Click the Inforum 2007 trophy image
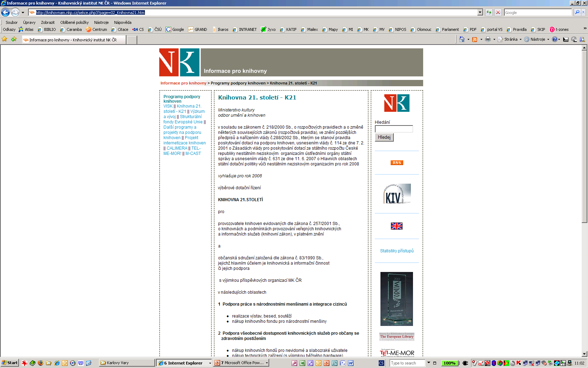Screen dimensions: 588x368 tap(397, 299)
